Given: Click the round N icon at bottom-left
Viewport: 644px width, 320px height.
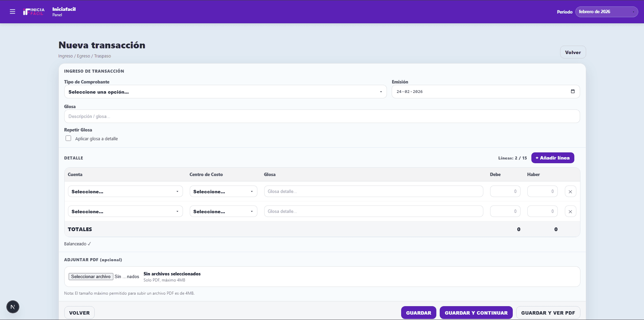Looking at the screenshot, I should pyautogui.click(x=13, y=307).
